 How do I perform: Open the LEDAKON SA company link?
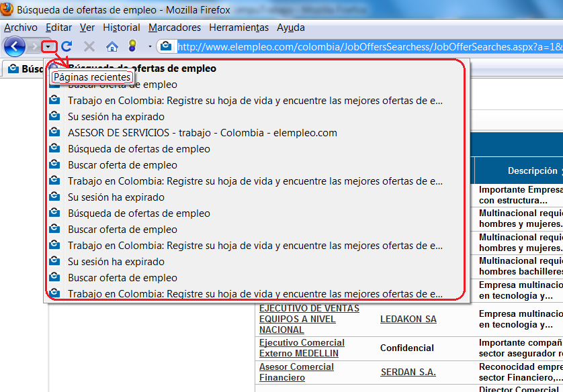(x=408, y=319)
